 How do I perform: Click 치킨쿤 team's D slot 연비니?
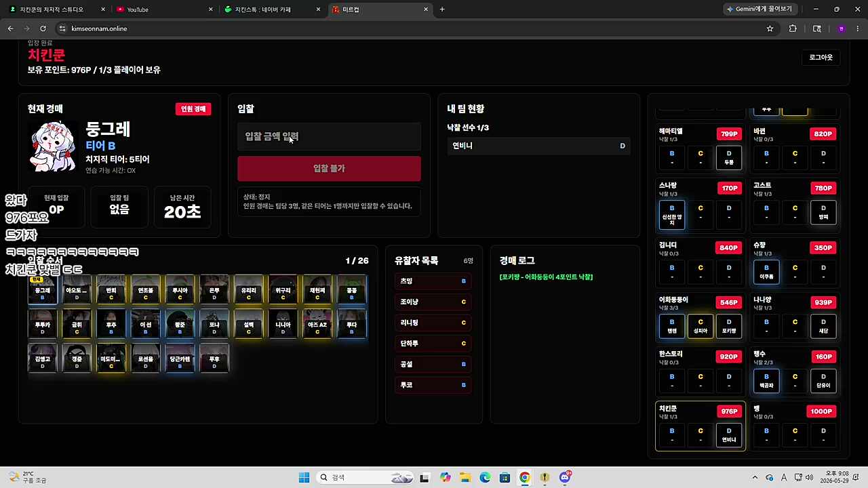[729, 435]
